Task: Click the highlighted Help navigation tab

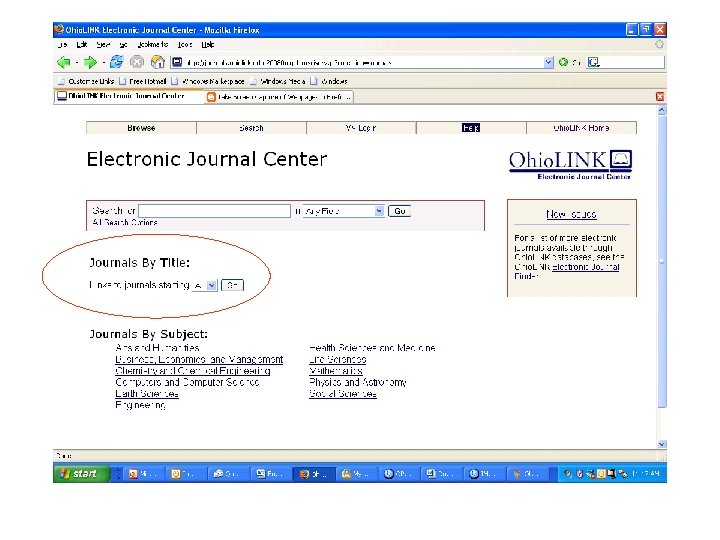Action: pos(471,128)
